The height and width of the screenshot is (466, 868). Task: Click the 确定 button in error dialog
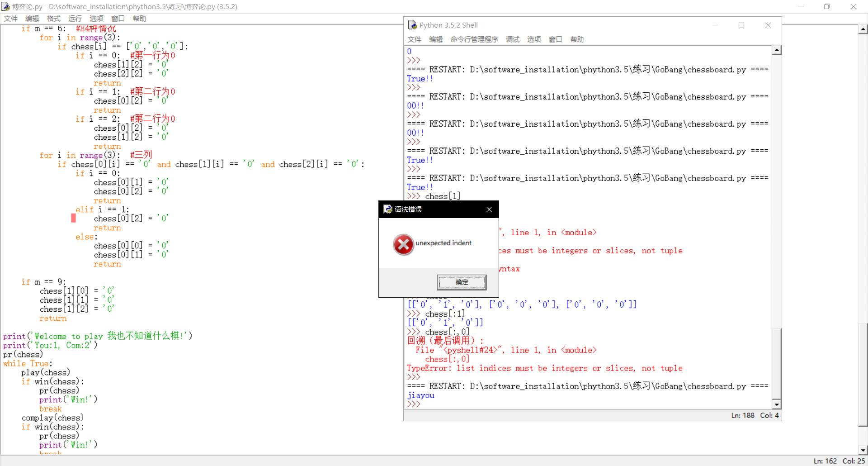461,282
